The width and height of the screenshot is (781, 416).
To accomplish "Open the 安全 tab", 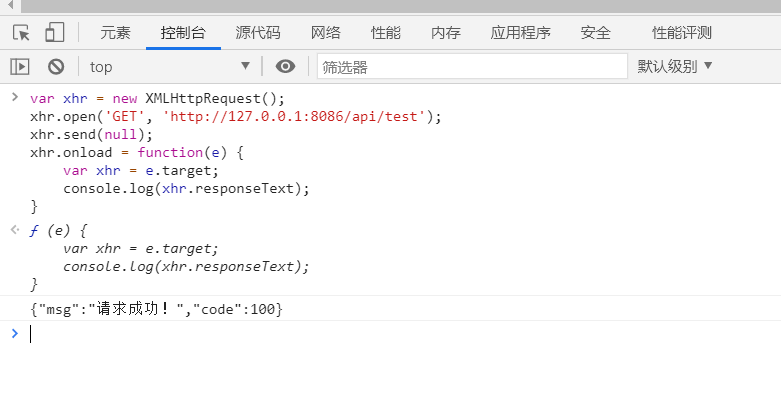I will (596, 33).
